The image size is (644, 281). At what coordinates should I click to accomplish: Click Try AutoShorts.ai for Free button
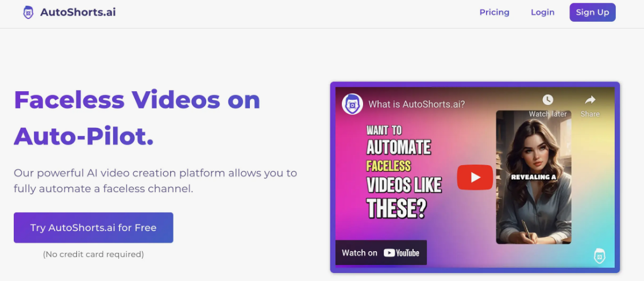(x=93, y=228)
